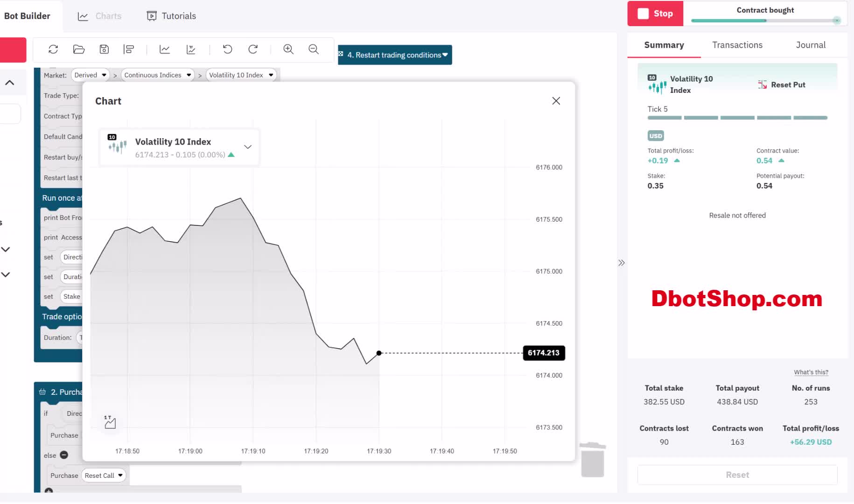Stop the running bot

(655, 14)
